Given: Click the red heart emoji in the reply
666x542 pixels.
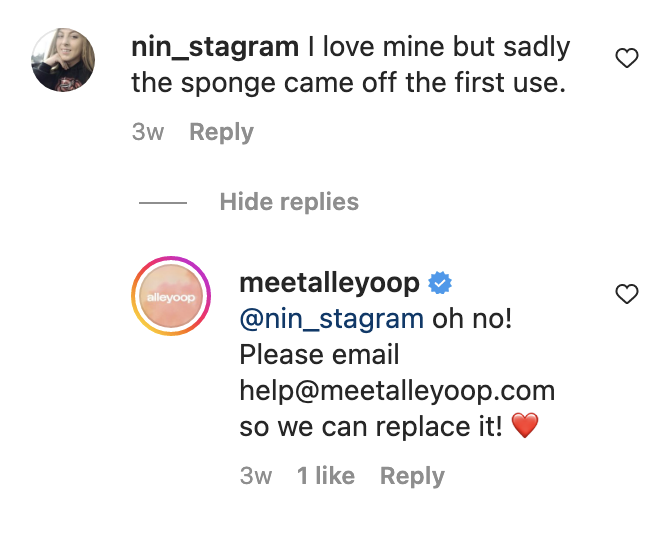Looking at the screenshot, I should click(x=525, y=425).
